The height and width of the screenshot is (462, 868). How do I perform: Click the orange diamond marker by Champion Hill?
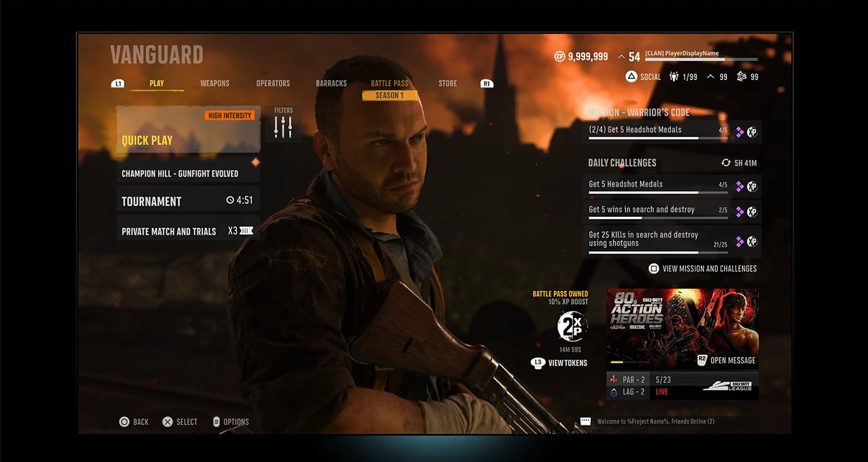click(x=256, y=162)
